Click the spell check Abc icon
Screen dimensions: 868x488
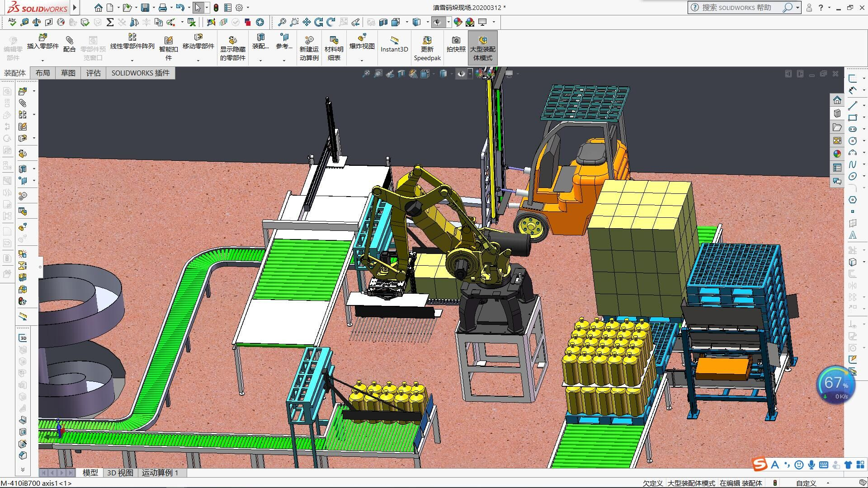tap(12, 22)
